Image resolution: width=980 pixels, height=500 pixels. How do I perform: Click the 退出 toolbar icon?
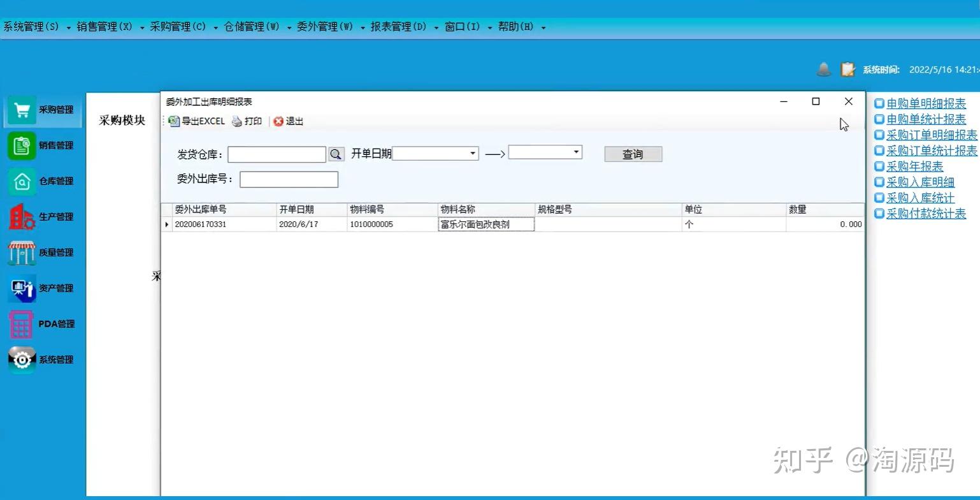tap(288, 121)
